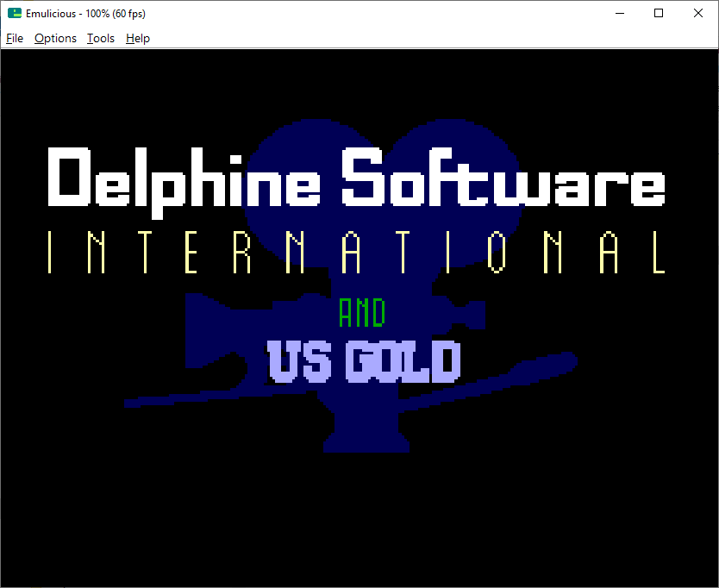
Task: Click the 'INTERNATIONAL' text in game screen
Action: [356, 253]
